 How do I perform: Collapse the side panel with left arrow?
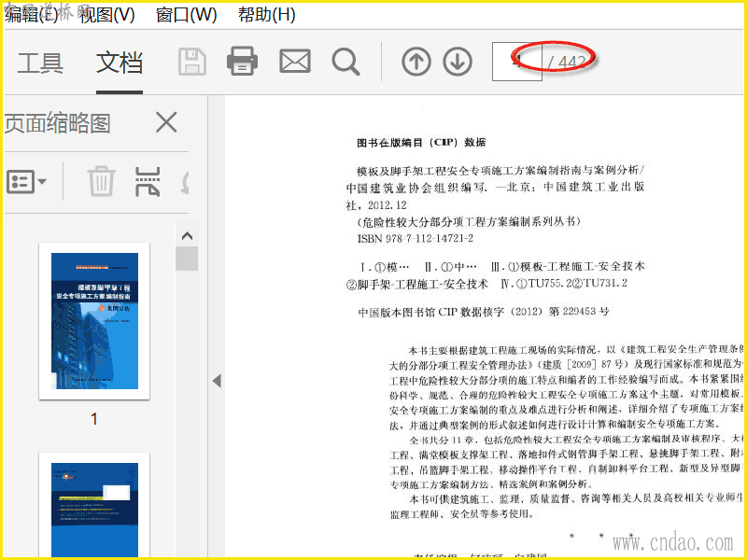(x=217, y=381)
